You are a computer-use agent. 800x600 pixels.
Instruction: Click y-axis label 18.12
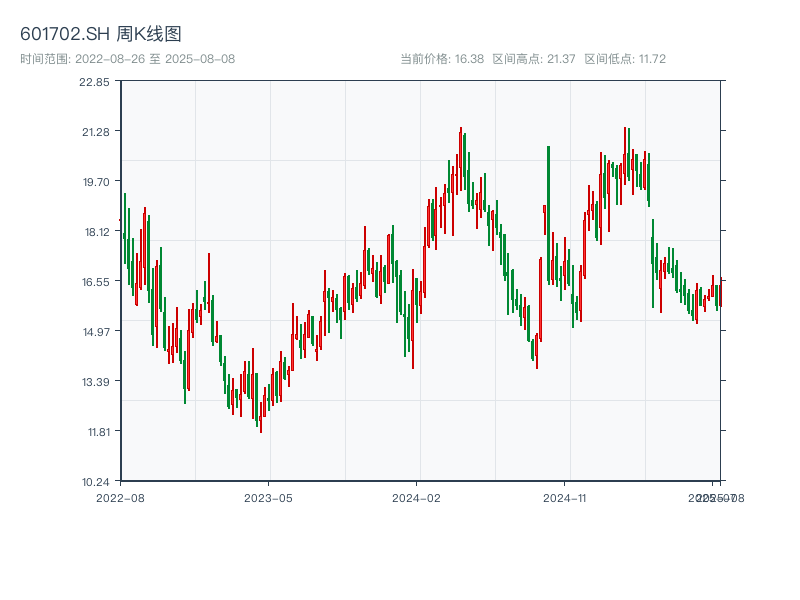coord(96,232)
